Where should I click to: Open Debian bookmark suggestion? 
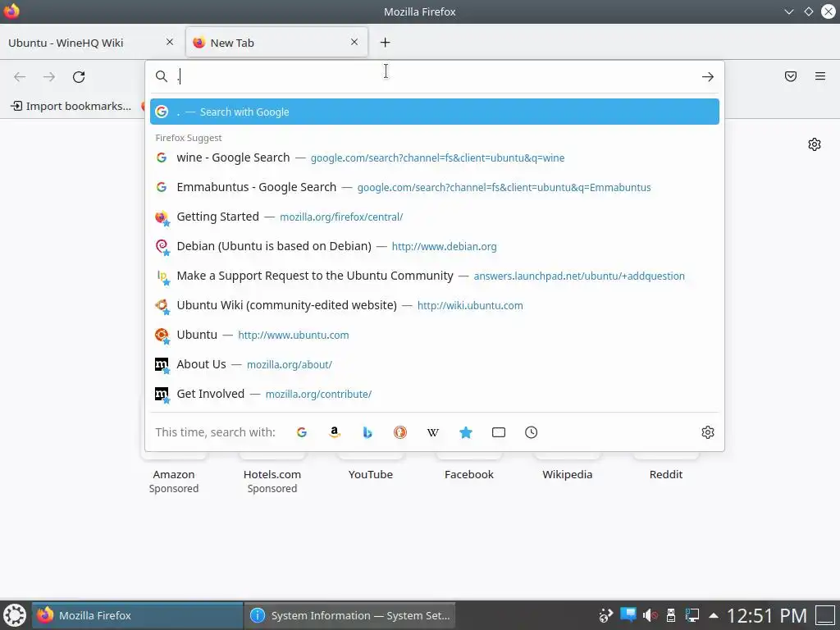[x=435, y=246]
